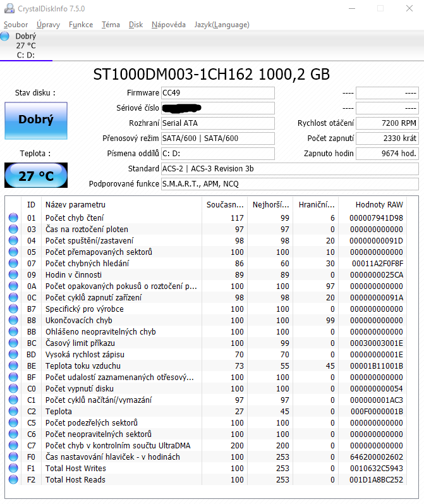Click the Firmware field showing CC49

pos(218,93)
